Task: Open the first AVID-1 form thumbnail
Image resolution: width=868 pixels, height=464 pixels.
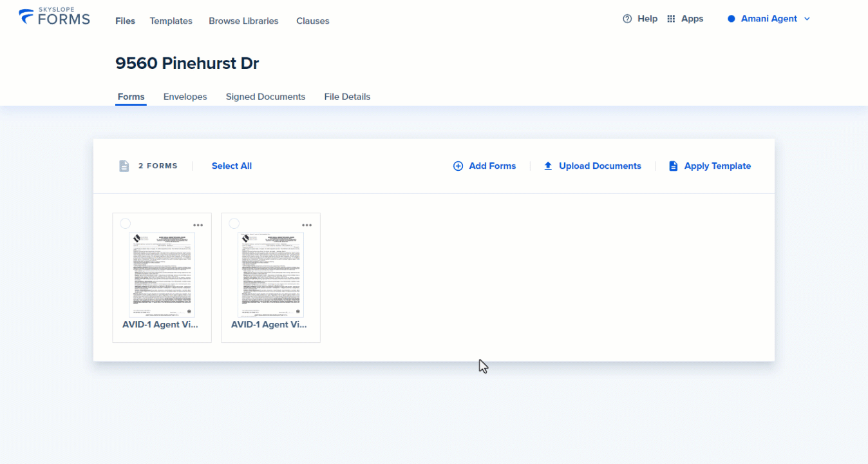Action: 162,275
